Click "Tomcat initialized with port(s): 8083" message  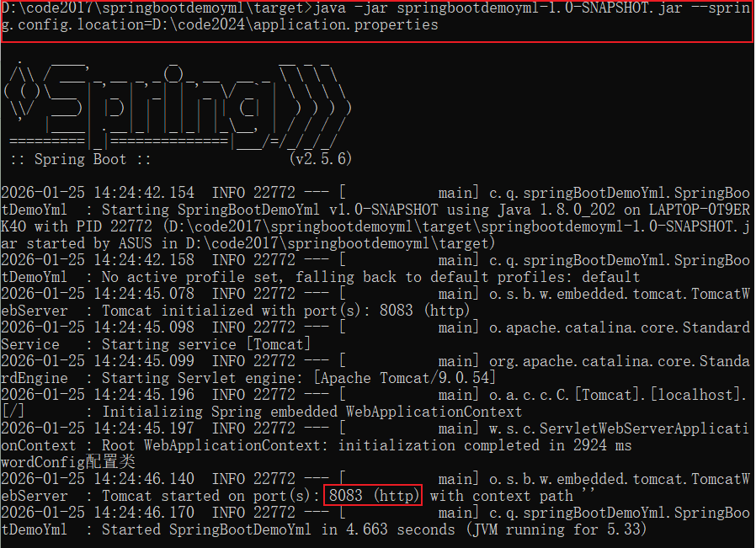click(x=258, y=311)
